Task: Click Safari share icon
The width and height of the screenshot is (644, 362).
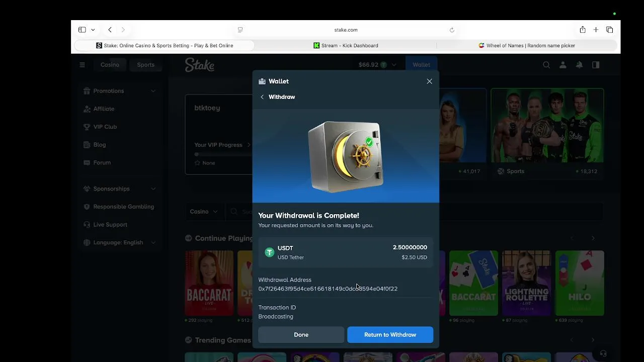Action: (583, 30)
